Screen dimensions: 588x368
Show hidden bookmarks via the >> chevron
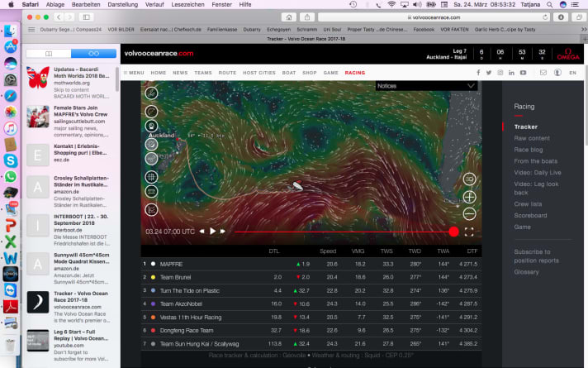584,29
